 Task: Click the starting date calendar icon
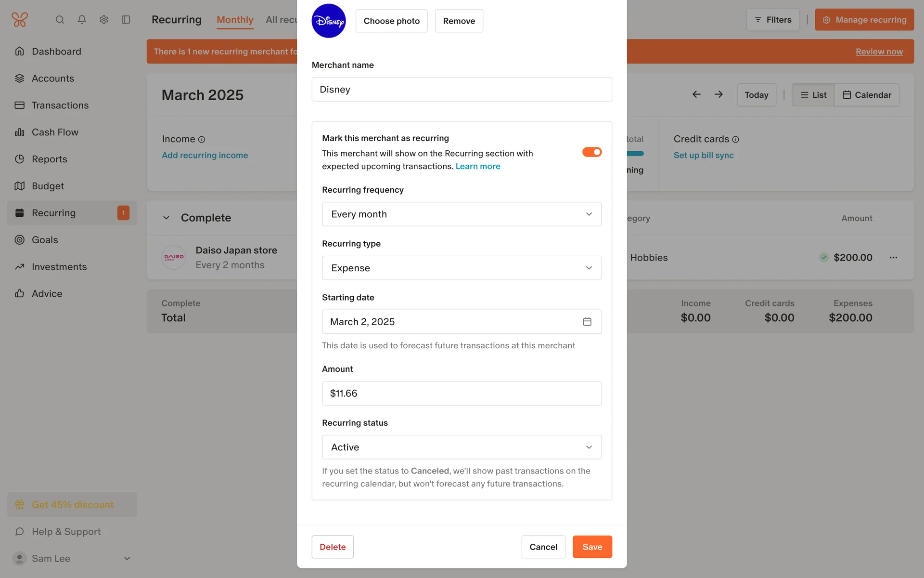[x=587, y=322]
